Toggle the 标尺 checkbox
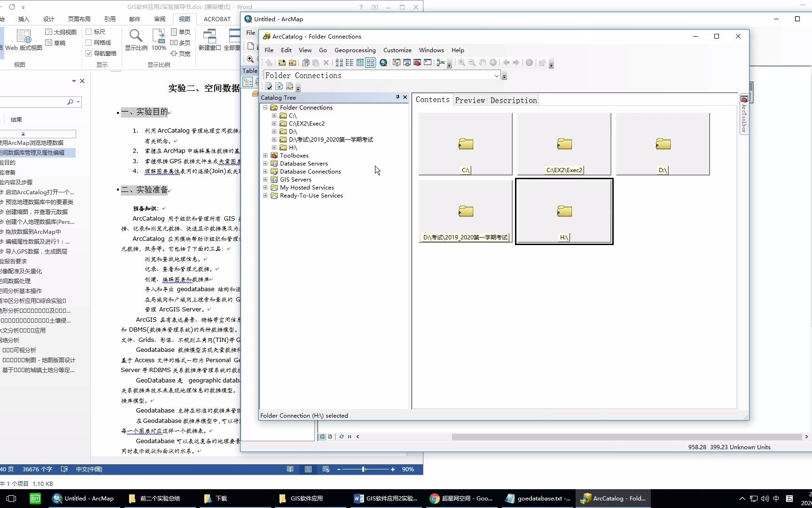The width and height of the screenshot is (812, 508). (x=89, y=31)
